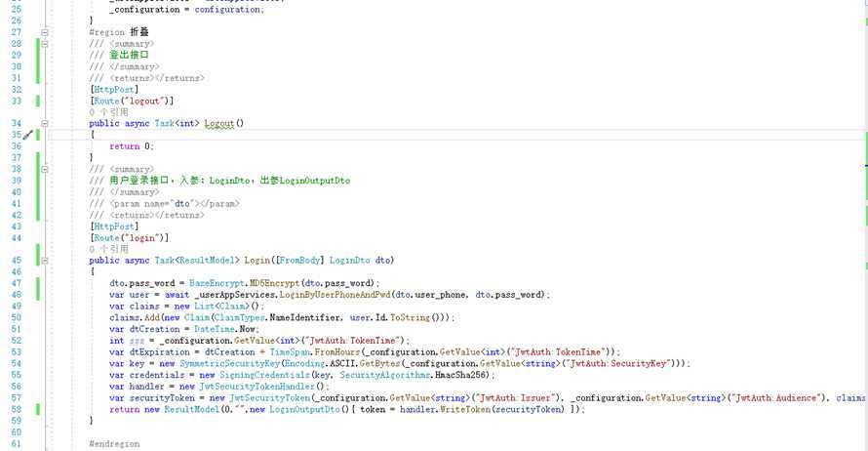The height and width of the screenshot is (451, 868).
Task: Click Task<int> return type on line 34
Action: [x=177, y=124]
